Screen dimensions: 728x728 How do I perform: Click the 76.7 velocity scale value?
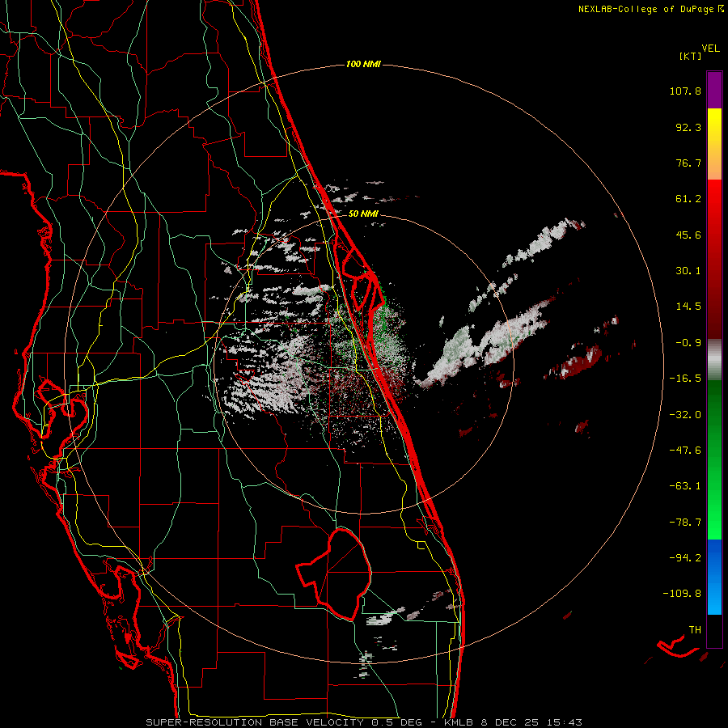coord(688,163)
